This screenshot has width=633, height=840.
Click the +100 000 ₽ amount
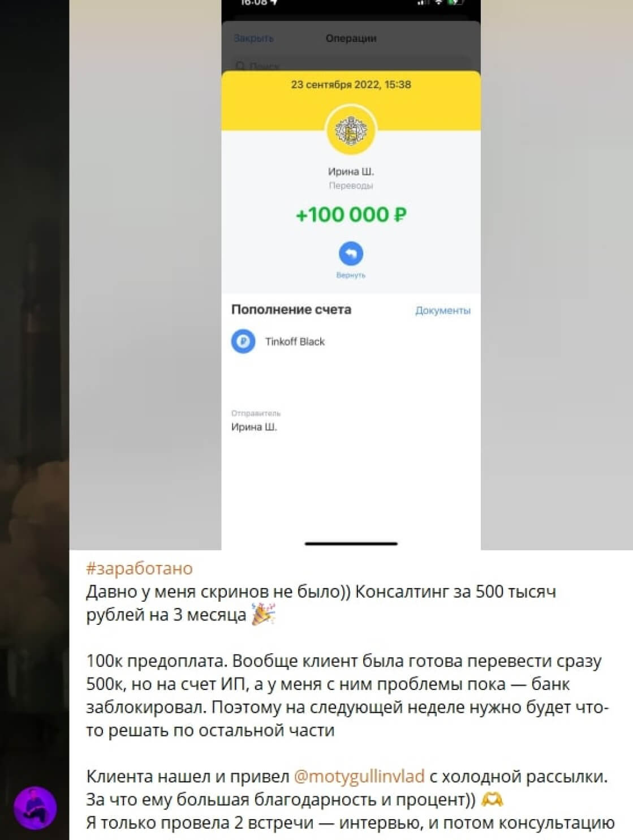pos(351,215)
